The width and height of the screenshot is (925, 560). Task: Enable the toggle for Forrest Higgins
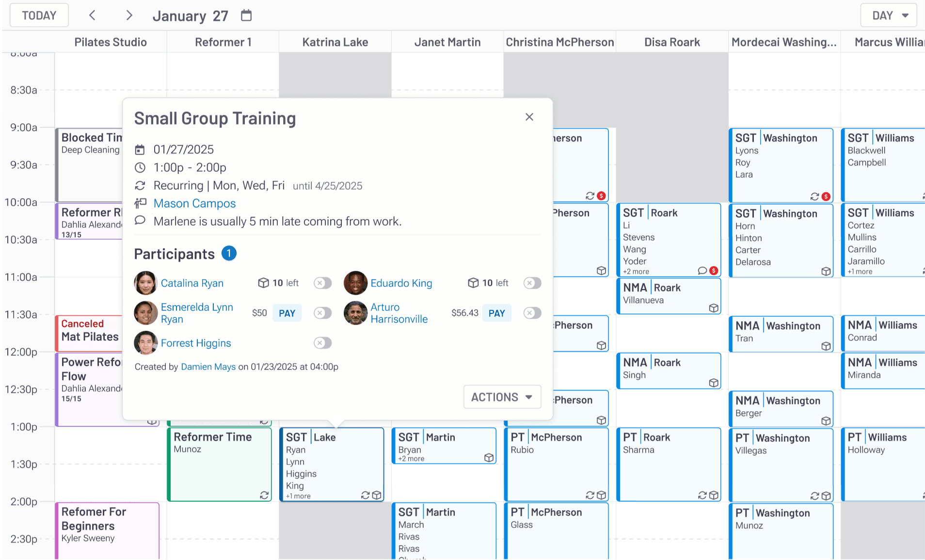pos(322,343)
